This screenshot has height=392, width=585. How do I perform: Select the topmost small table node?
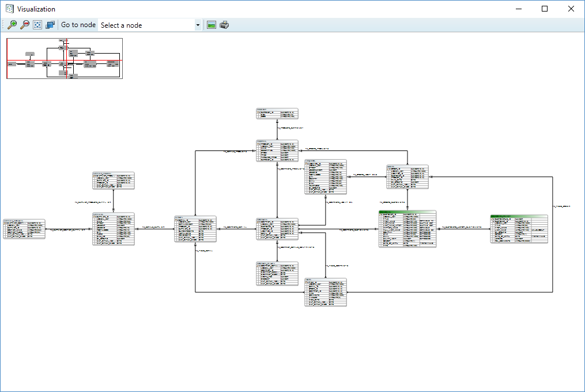(277, 114)
